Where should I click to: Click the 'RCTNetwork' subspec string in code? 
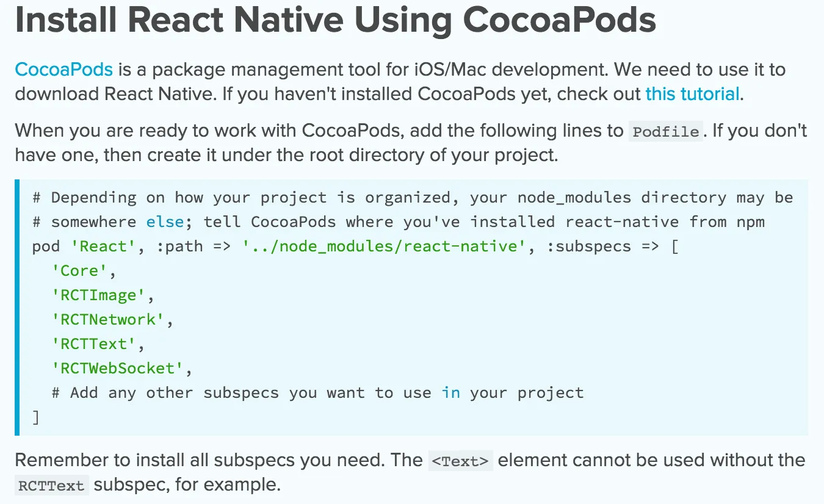point(108,320)
